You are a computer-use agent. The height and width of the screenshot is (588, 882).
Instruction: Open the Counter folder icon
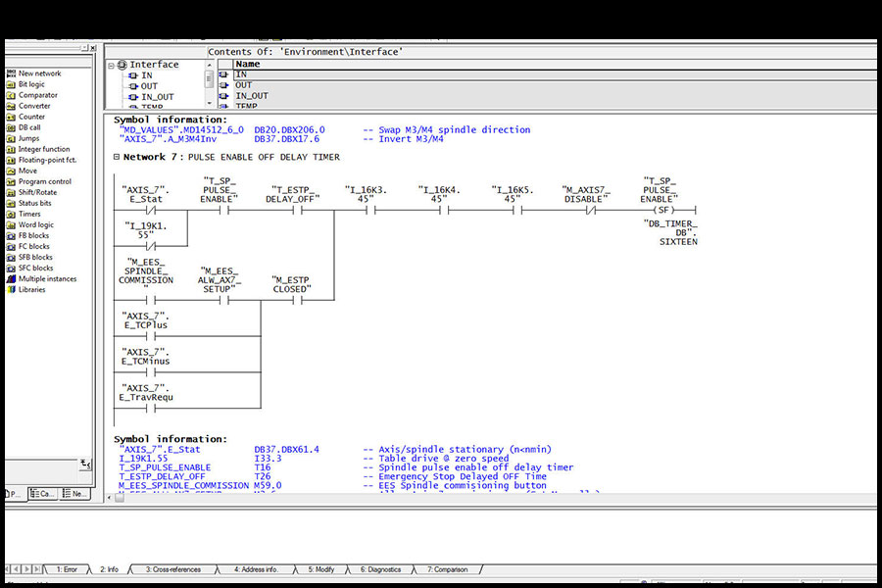point(11,117)
